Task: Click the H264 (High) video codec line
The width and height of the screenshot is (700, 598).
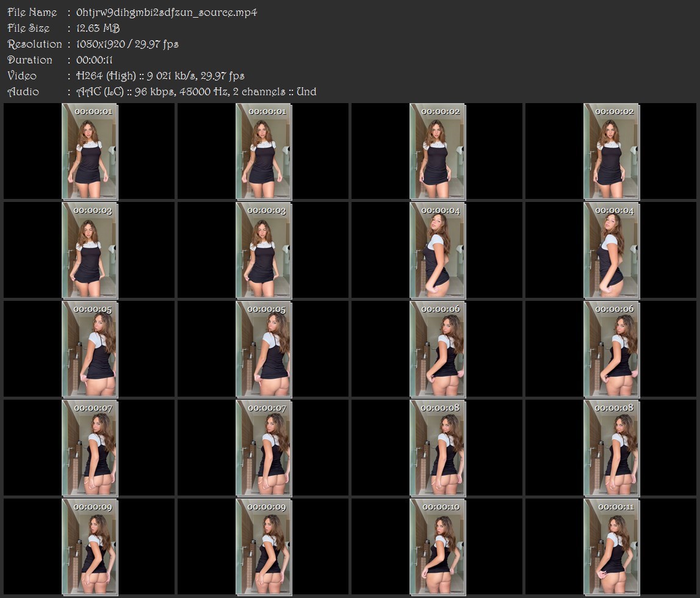Action: click(161, 76)
